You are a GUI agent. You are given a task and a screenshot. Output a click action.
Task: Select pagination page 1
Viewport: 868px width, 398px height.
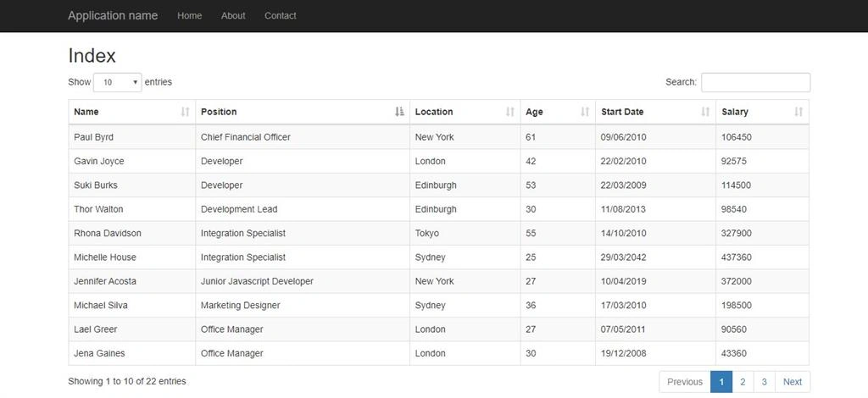(721, 382)
